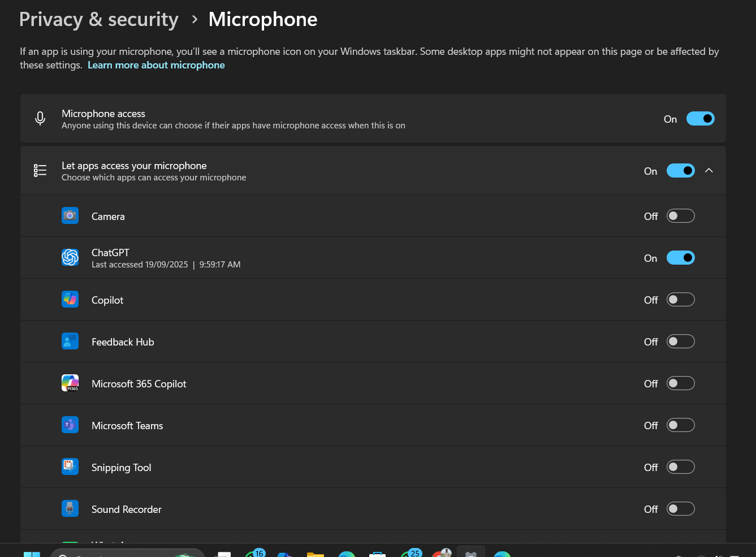756x557 pixels.
Task: Click Let apps access your microphone heading
Action: 134,166
